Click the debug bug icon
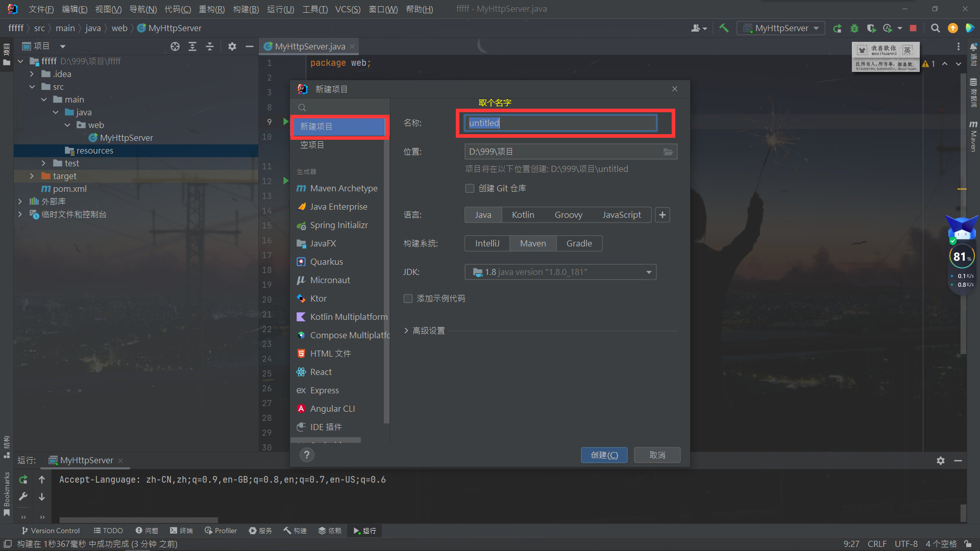Viewport: 980px width, 551px height. (x=854, y=28)
